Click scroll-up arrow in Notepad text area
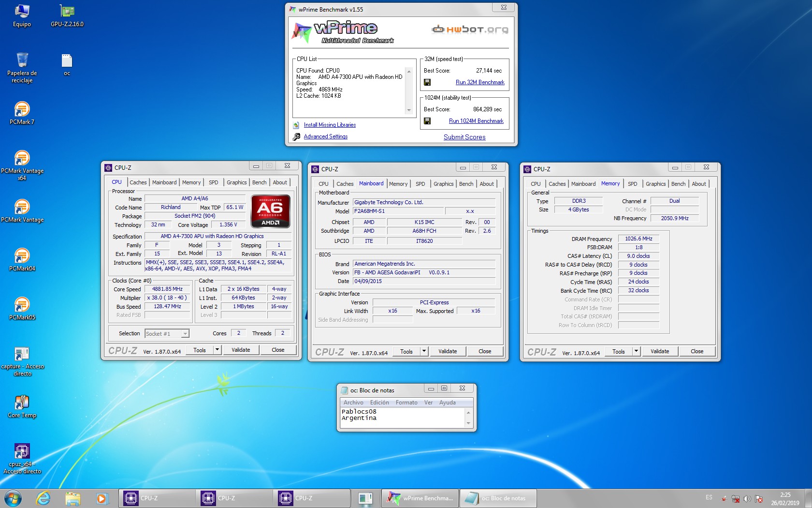The image size is (812, 508). coord(468,413)
